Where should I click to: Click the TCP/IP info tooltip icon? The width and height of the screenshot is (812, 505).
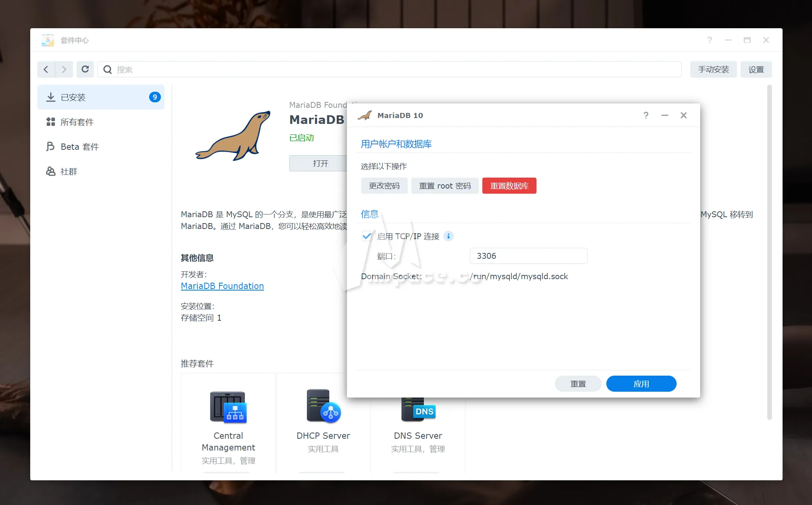click(448, 236)
